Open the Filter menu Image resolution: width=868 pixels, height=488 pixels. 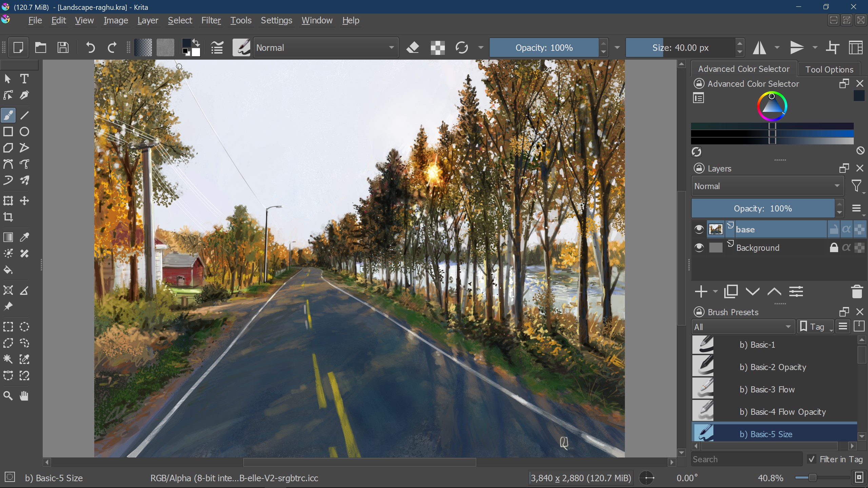pos(211,20)
